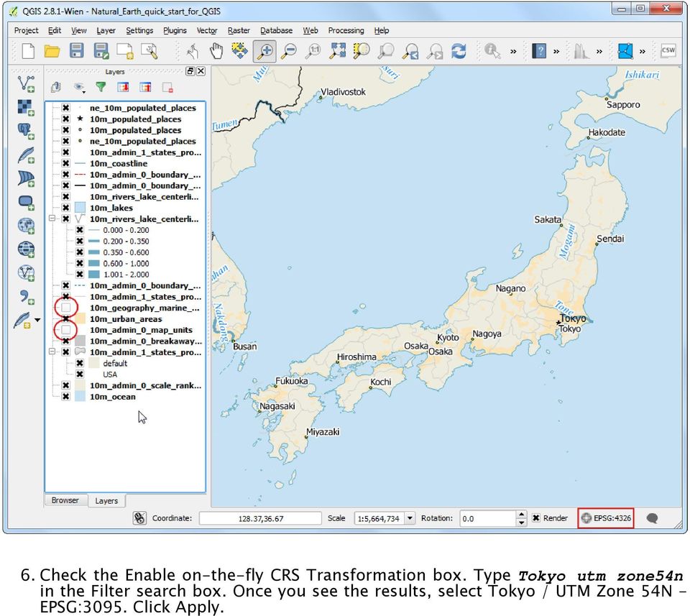Uncheck the USA category checkbox

[80, 374]
